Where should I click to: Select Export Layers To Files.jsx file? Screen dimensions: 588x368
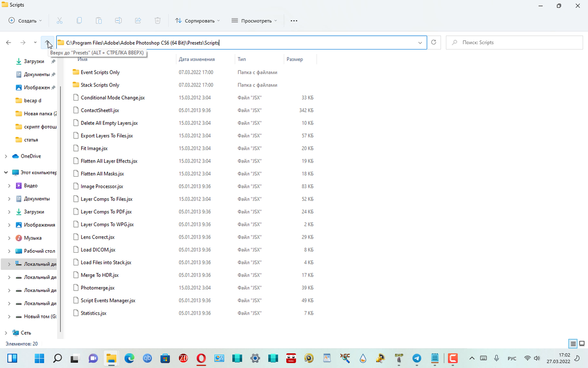(x=107, y=135)
